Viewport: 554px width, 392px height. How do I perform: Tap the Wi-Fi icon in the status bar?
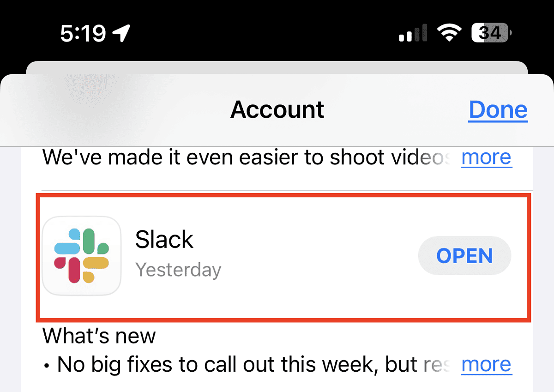(448, 31)
